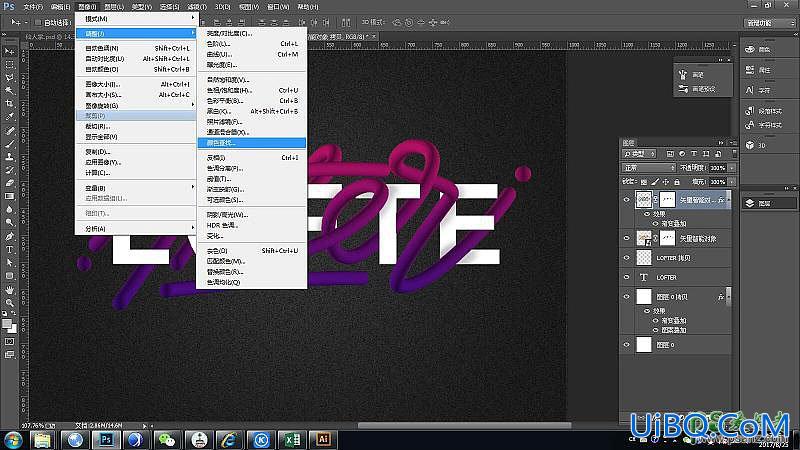This screenshot has height=450, width=800.
Task: Select the Move tool in toolbox
Action: click(x=9, y=52)
